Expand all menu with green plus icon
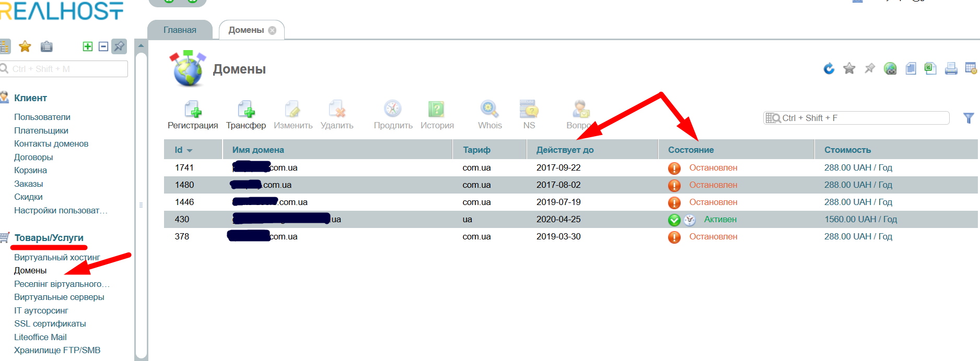980x361 pixels. 88,46
